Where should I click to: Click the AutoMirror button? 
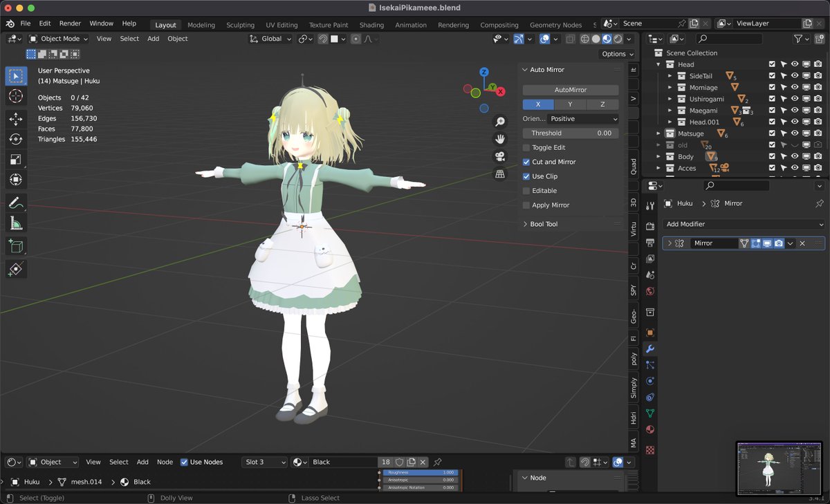click(571, 90)
